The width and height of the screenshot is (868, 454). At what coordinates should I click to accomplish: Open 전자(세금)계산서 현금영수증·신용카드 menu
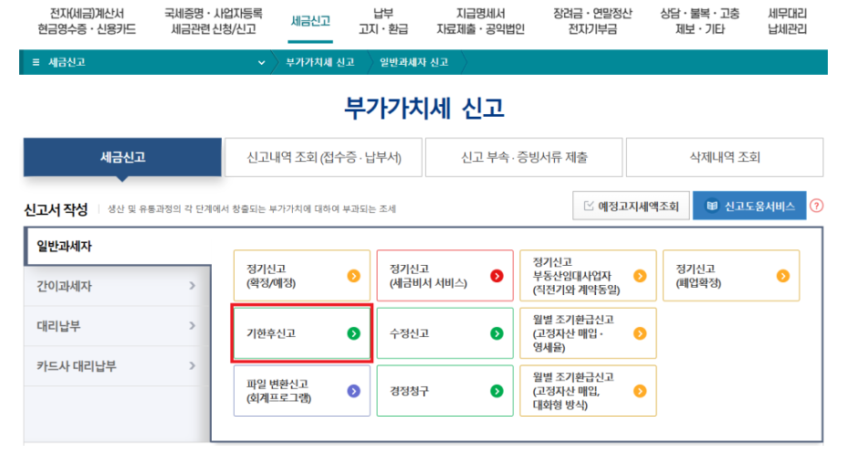(87, 21)
